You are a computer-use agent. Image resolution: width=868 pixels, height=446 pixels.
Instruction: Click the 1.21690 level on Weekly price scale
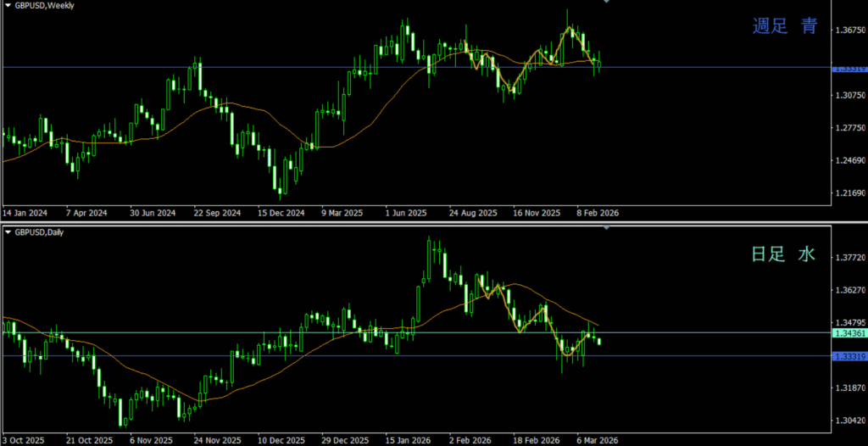coord(849,193)
